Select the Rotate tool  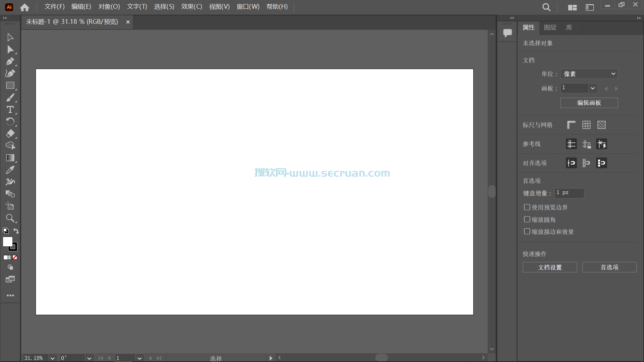(10, 122)
